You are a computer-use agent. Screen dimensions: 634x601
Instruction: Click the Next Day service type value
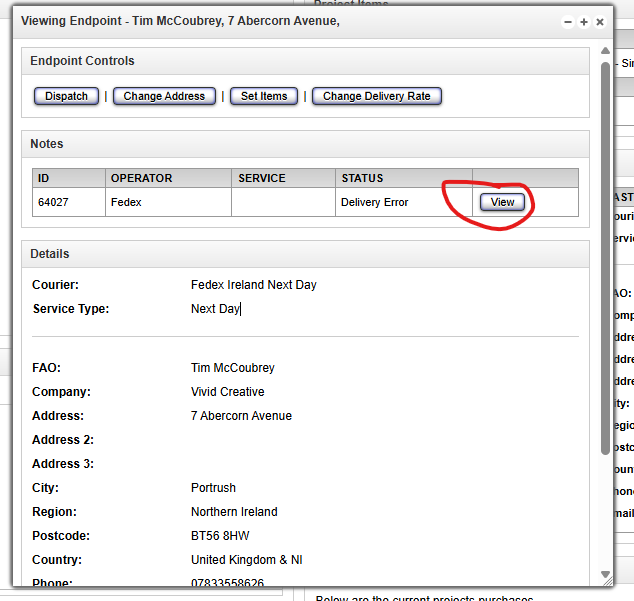point(215,309)
